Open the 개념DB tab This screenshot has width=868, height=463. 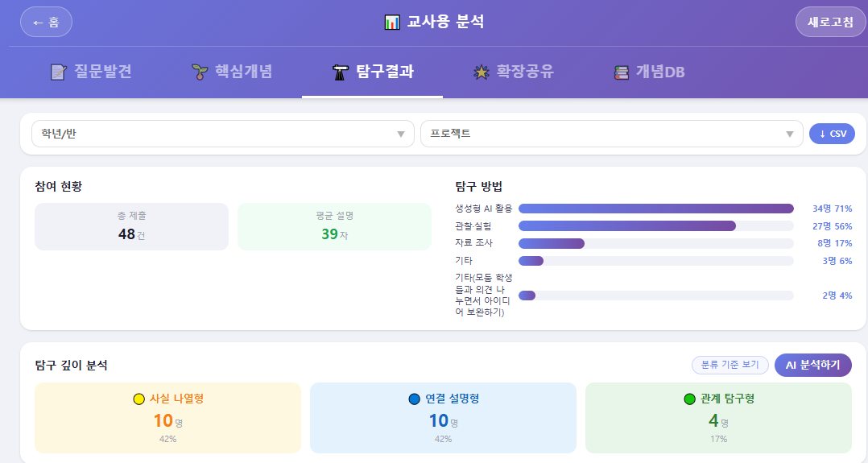649,72
